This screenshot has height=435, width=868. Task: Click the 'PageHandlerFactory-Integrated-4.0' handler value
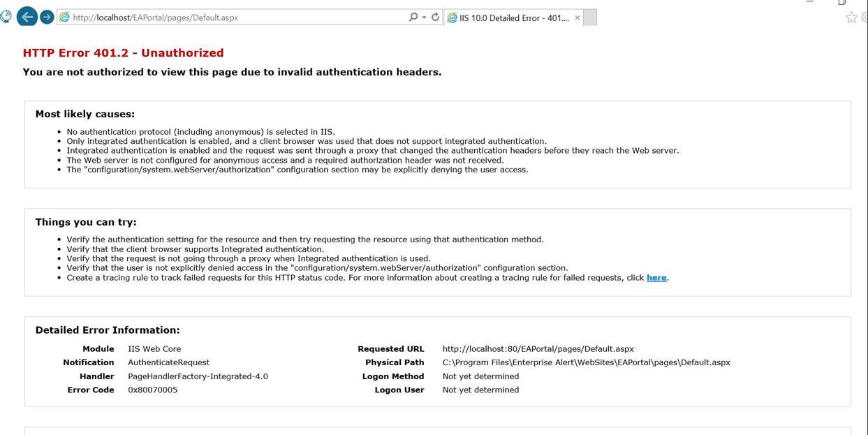point(198,376)
